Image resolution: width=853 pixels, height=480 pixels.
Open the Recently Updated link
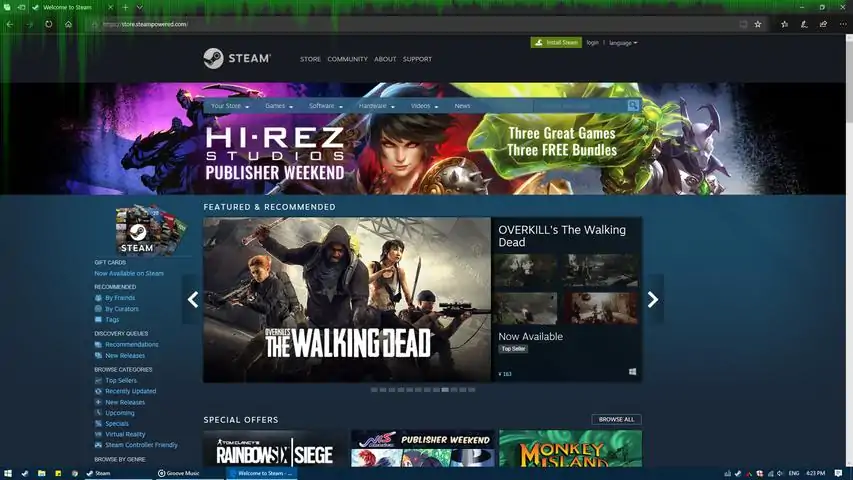pyautogui.click(x=131, y=391)
